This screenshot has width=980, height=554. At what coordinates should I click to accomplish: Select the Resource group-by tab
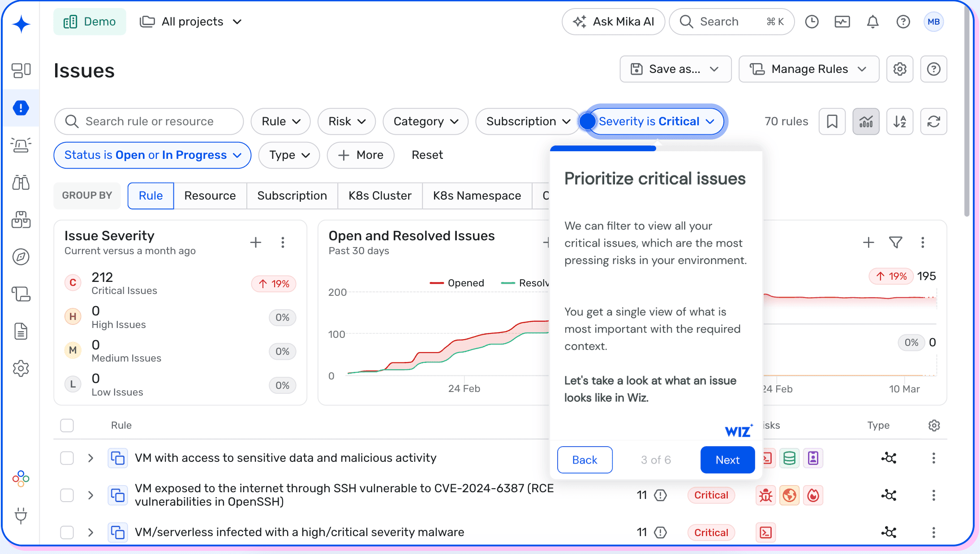(x=210, y=196)
